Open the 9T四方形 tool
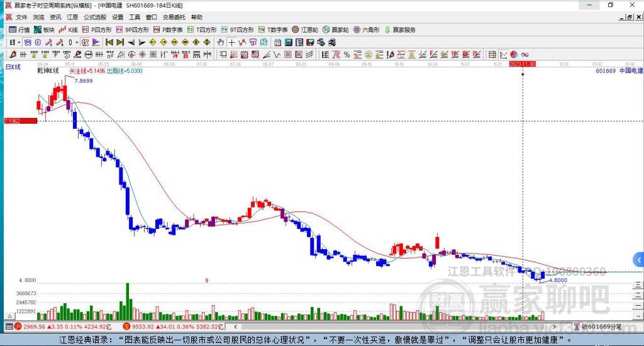Viewport: 644px width, 346px height. click(237, 30)
